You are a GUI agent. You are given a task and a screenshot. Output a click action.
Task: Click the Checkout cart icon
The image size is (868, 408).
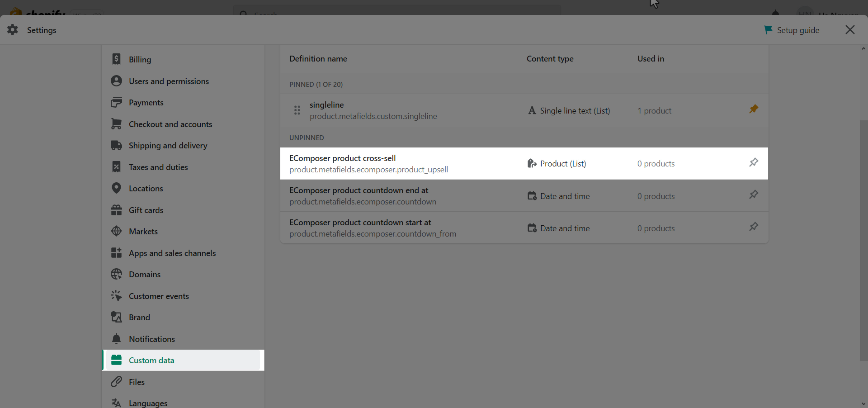(x=116, y=124)
